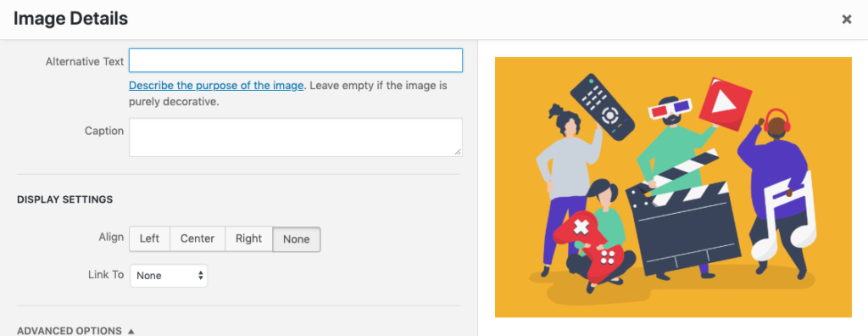Click the Caption box resize handle
868x336 pixels.
click(458, 152)
